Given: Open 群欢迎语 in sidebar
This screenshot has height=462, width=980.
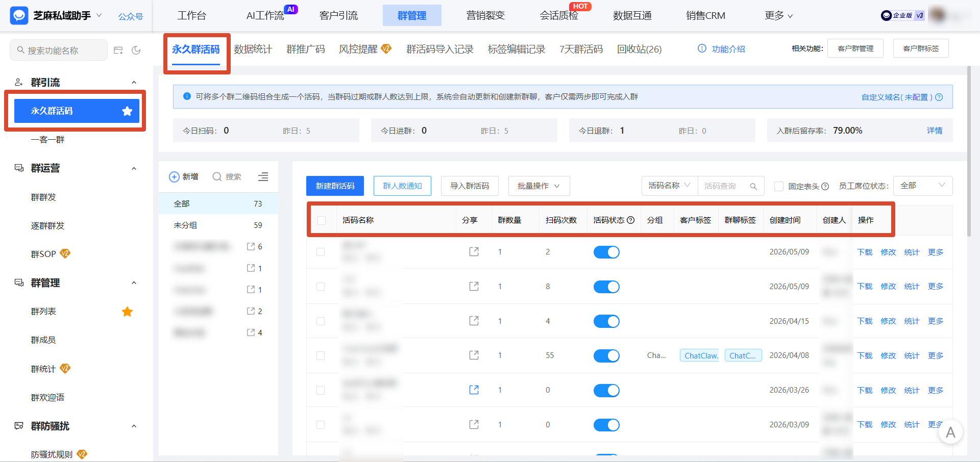Looking at the screenshot, I should tap(47, 397).
